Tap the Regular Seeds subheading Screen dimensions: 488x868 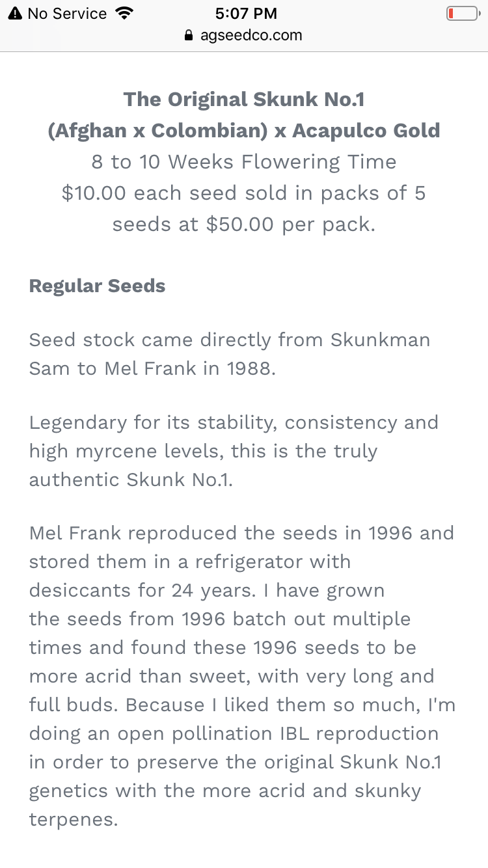coord(98,286)
